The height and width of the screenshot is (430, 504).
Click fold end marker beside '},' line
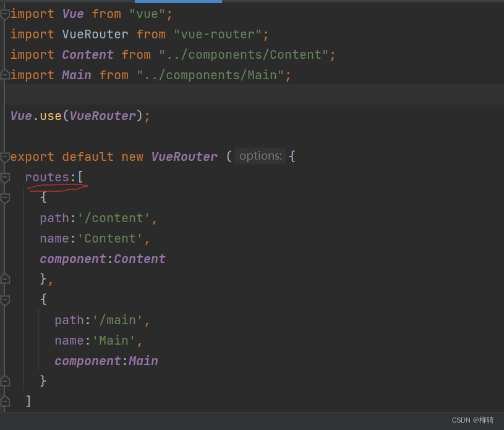click(5, 279)
